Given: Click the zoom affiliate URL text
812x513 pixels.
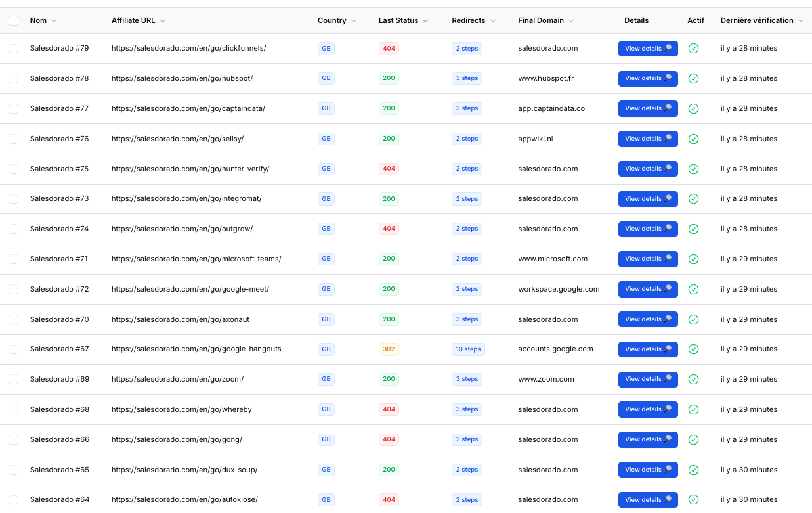Looking at the screenshot, I should coord(177,379).
